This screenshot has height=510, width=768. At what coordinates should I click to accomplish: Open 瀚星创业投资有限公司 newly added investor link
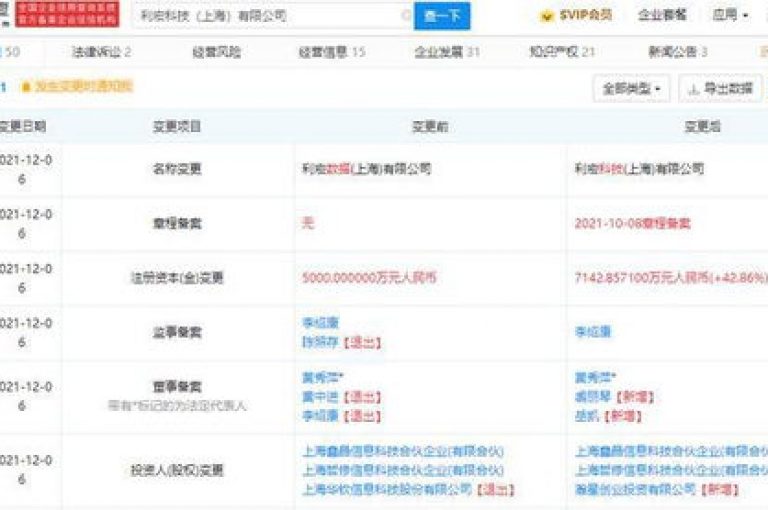click(x=635, y=489)
